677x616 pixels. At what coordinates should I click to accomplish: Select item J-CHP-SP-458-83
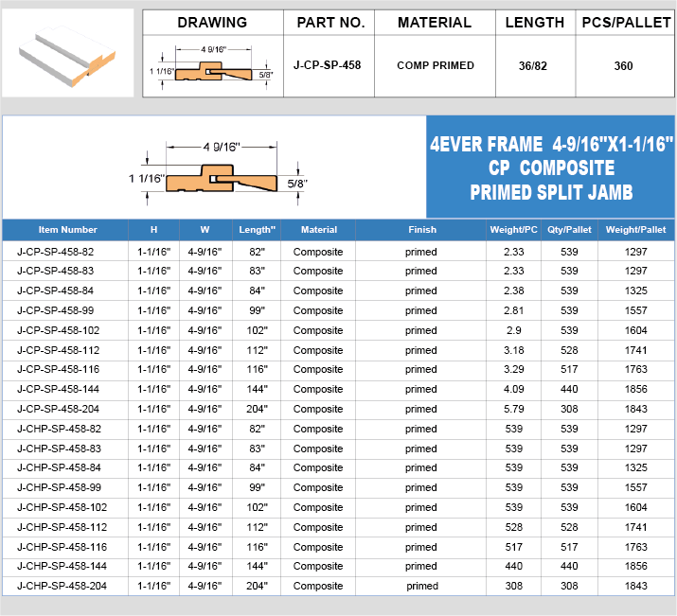pyautogui.click(x=59, y=449)
